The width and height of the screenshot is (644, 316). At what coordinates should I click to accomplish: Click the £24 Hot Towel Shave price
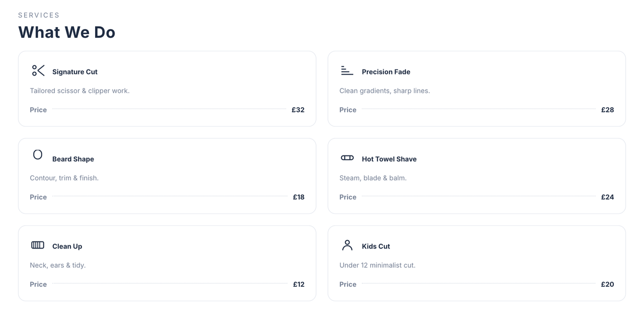[x=607, y=197]
